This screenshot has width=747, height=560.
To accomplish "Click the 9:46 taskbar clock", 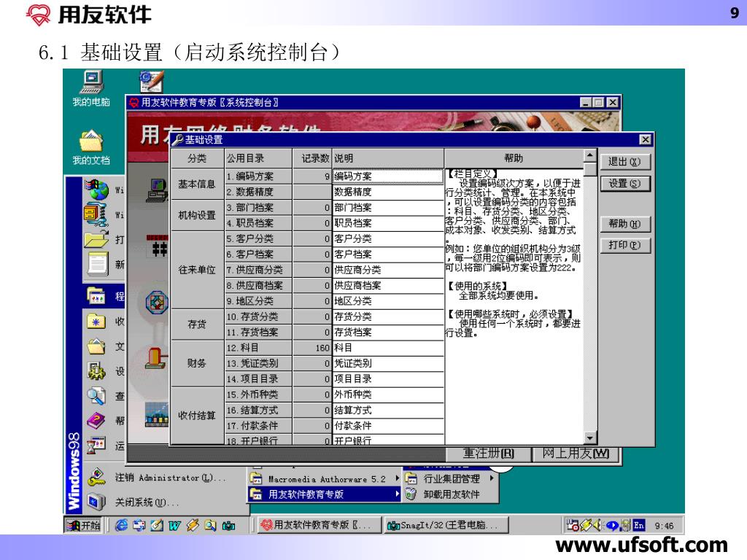I will [664, 526].
